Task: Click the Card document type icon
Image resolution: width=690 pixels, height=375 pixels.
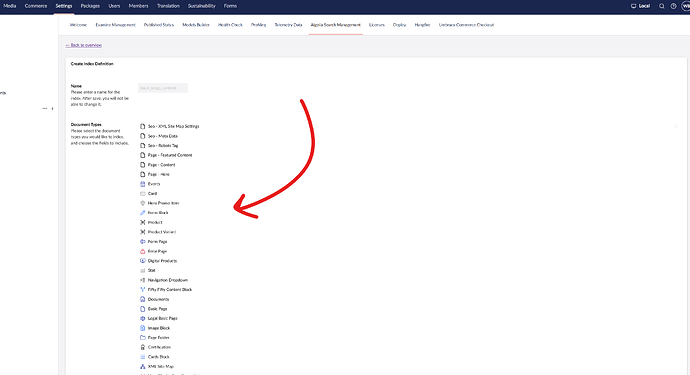Action: tap(143, 194)
